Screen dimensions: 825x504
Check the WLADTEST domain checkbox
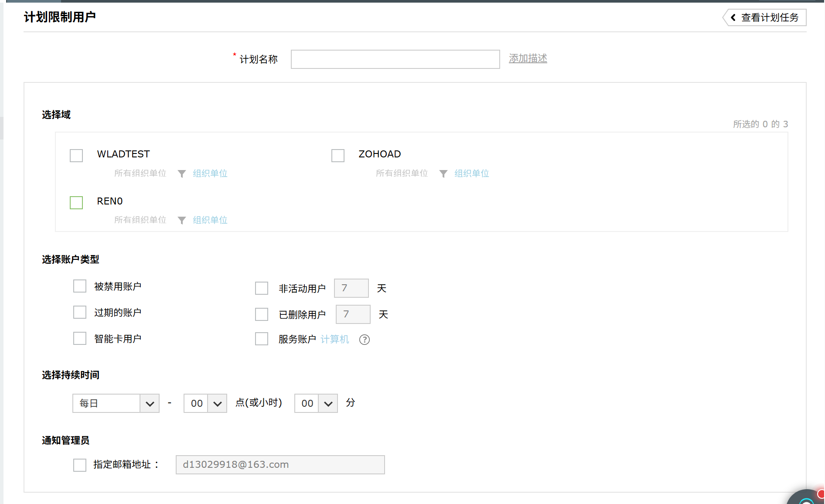(x=76, y=156)
